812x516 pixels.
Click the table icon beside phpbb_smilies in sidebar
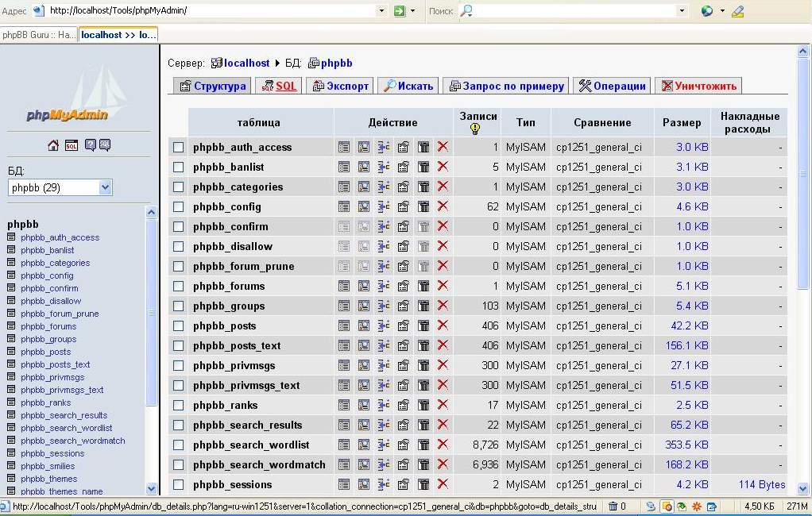tap(11, 465)
